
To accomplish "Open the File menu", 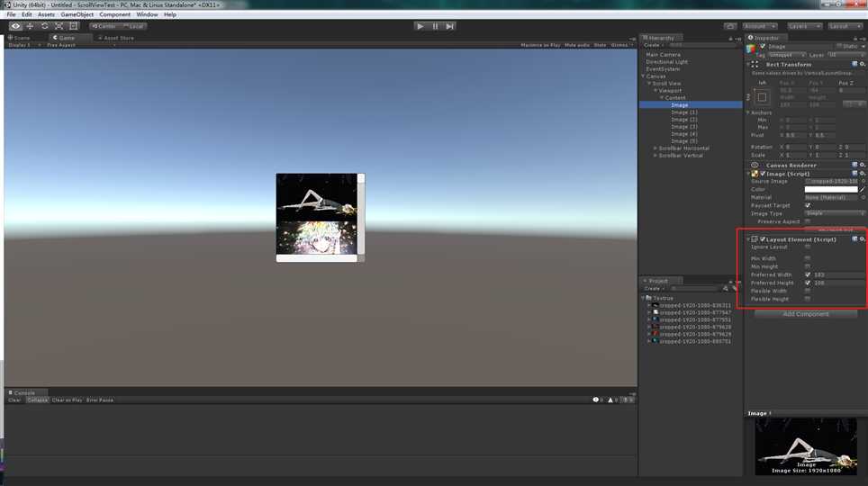I will 11,14.
